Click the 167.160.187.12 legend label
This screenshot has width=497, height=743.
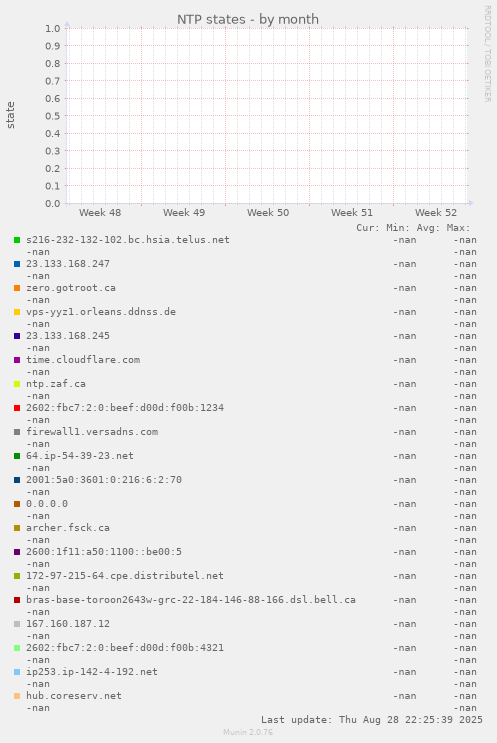click(68, 624)
